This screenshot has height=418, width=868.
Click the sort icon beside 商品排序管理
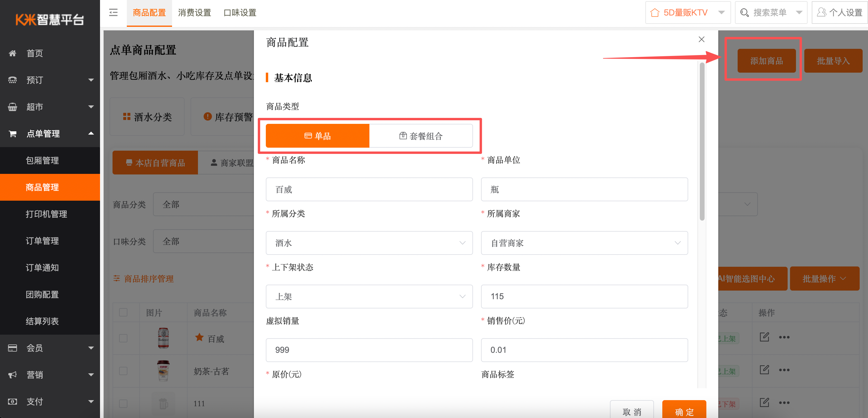(x=117, y=278)
